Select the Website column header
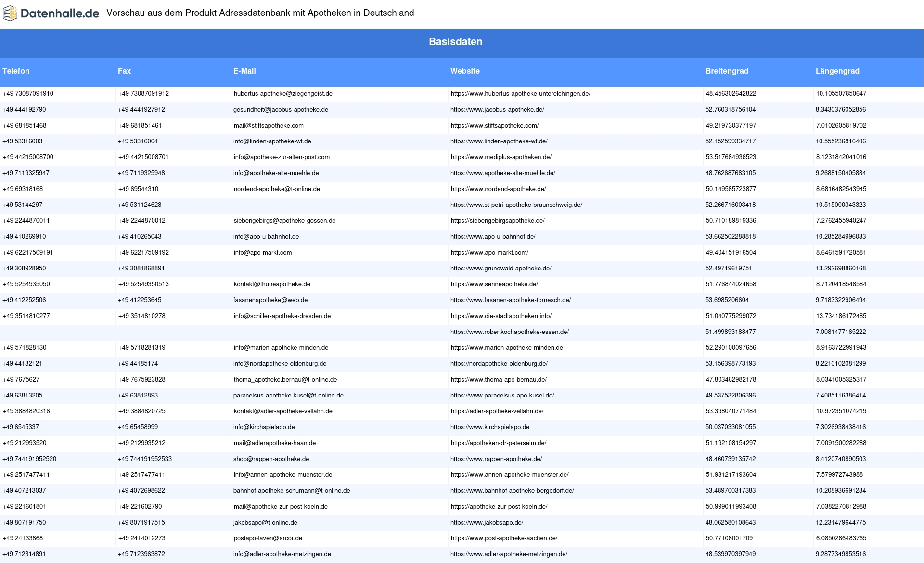The image size is (924, 563). (465, 71)
